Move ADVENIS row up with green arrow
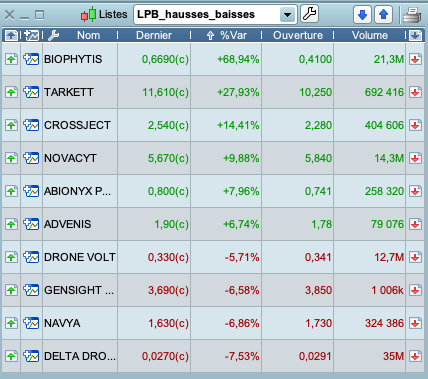Image resolution: width=428 pixels, height=379 pixels. (x=11, y=224)
